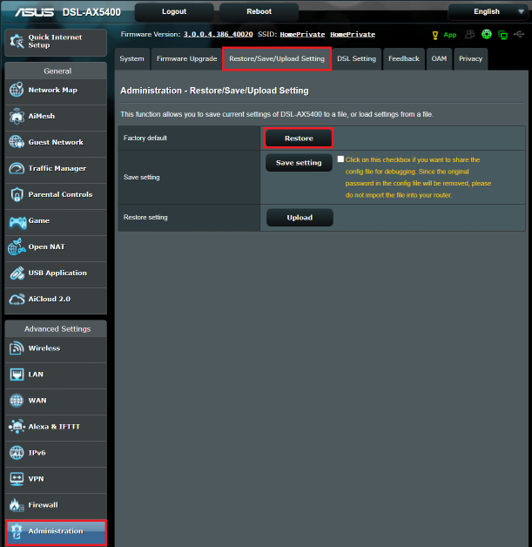Screen dimensions: 532x547
Task: Open the Privacy tab
Action: (x=471, y=59)
